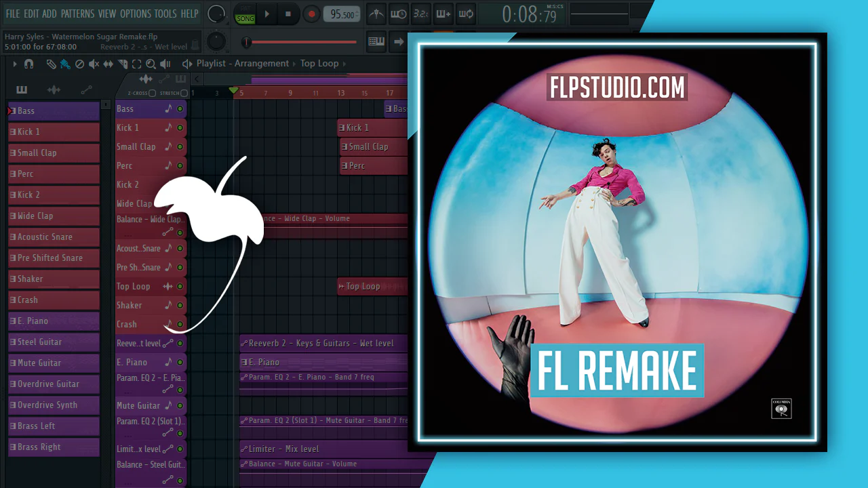Click the master volume knob
This screenshot has width=868, height=488.
click(x=216, y=14)
